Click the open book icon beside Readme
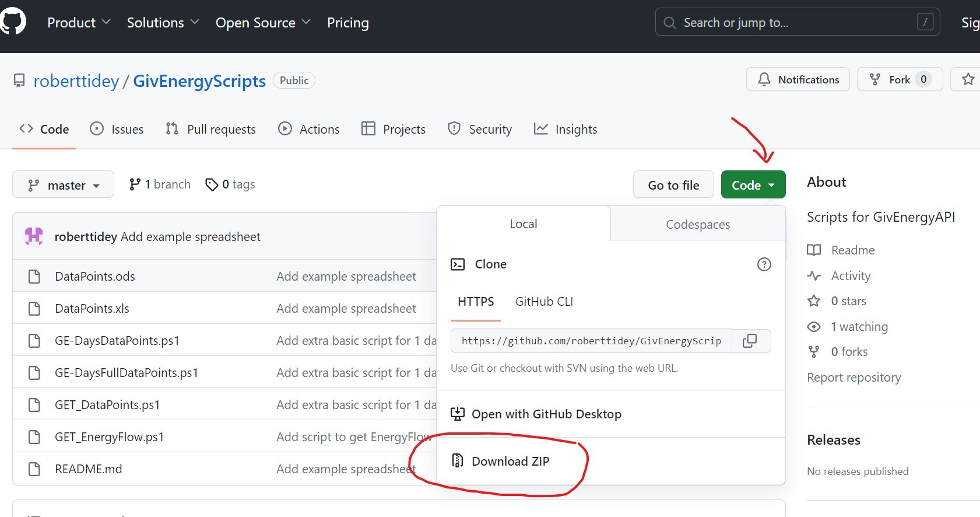 [814, 250]
